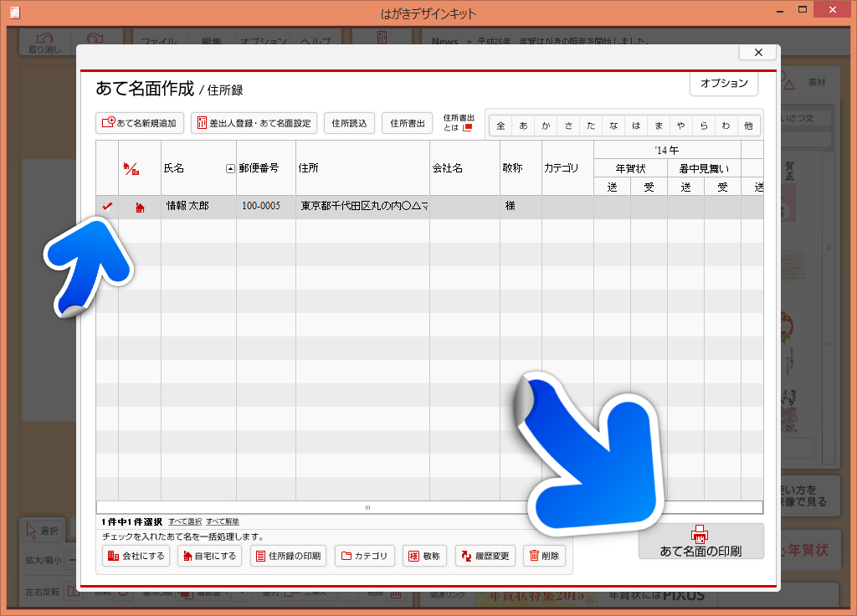Click 住所書出とは help icon
The height and width of the screenshot is (616, 857).
[x=468, y=128]
